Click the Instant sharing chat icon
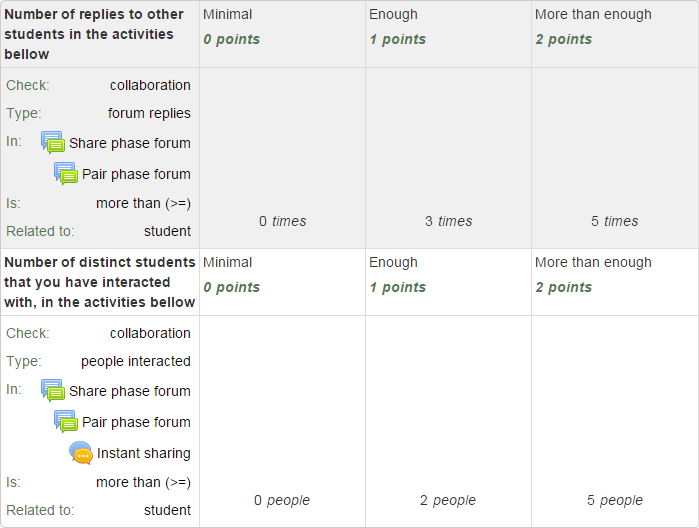Viewport: 699px width, 528px height. [81, 453]
